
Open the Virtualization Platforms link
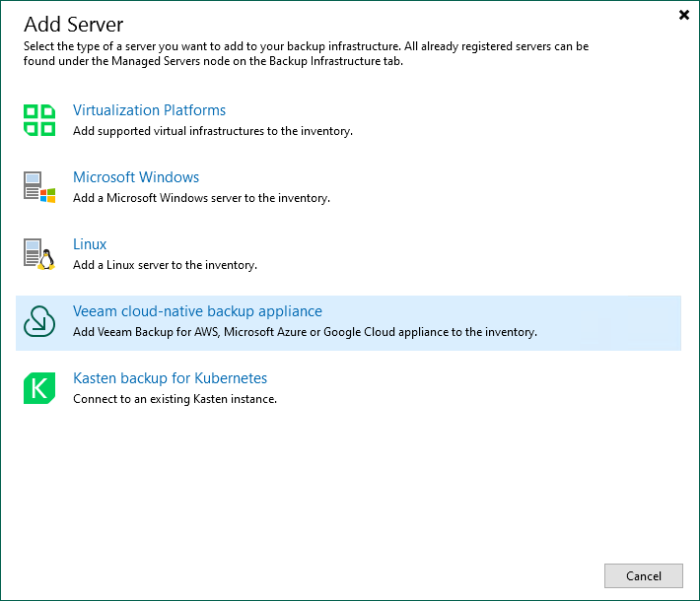click(x=149, y=110)
